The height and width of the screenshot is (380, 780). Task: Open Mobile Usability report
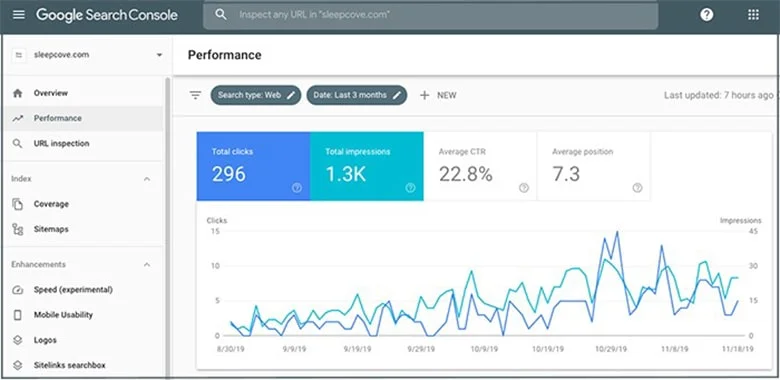click(x=83, y=315)
